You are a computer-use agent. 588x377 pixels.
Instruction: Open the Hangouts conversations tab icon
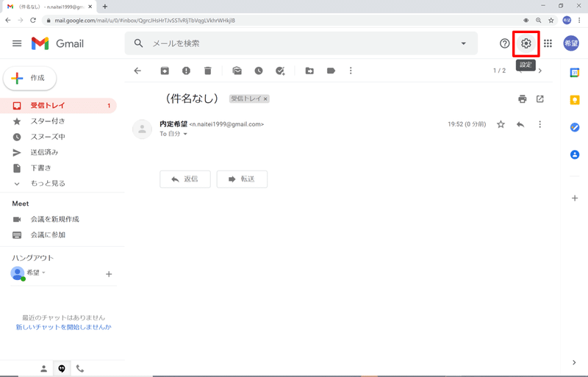[x=62, y=369]
